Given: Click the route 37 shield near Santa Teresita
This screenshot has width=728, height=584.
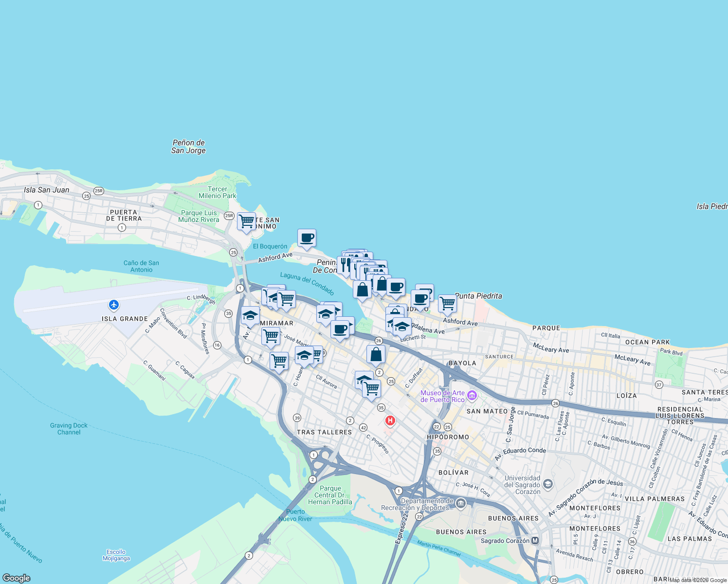Looking at the screenshot, I should click(x=659, y=384).
